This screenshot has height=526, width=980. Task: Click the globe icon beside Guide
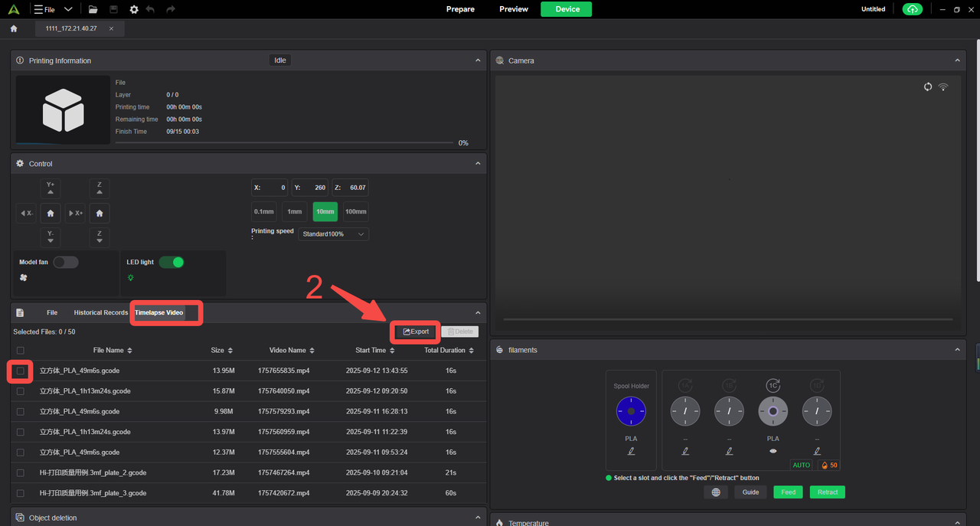[x=716, y=492]
